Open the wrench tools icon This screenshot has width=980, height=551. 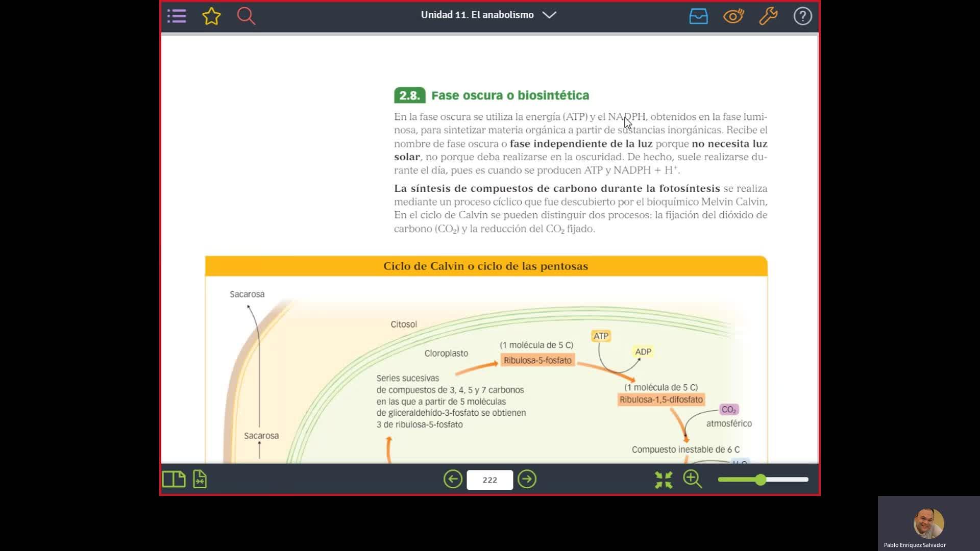[x=768, y=16]
